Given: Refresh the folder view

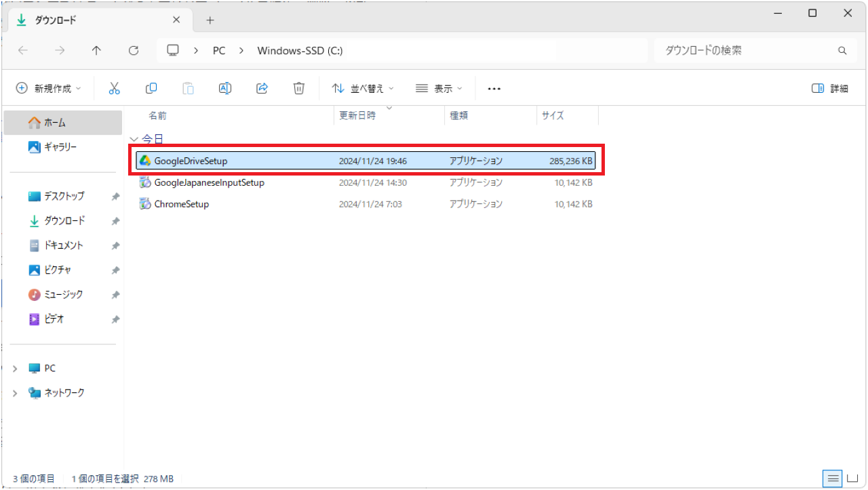Looking at the screenshot, I should pos(134,51).
